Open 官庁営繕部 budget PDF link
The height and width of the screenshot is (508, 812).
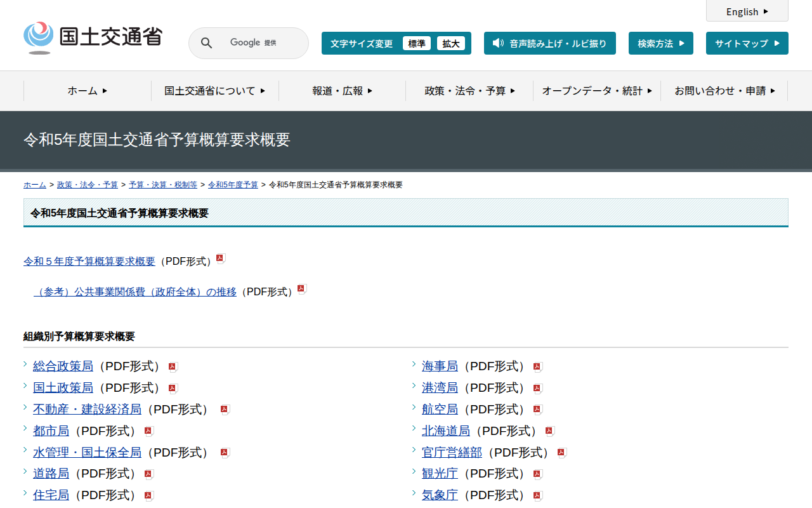coord(452,453)
